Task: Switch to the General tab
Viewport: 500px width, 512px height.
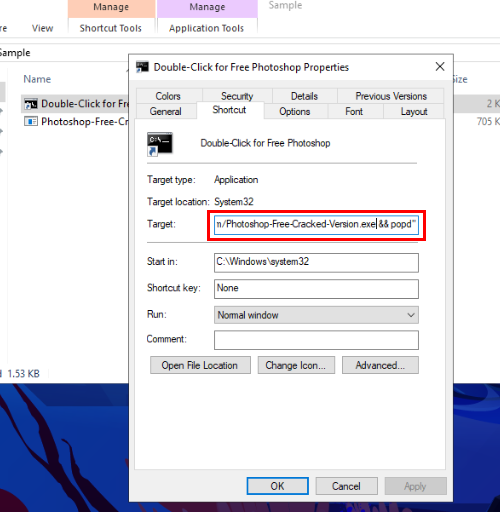Action: pyautogui.click(x=166, y=111)
